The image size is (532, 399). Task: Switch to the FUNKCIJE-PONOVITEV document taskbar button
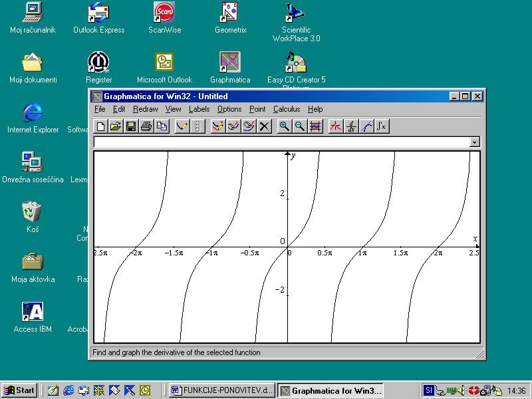pyautogui.click(x=222, y=390)
